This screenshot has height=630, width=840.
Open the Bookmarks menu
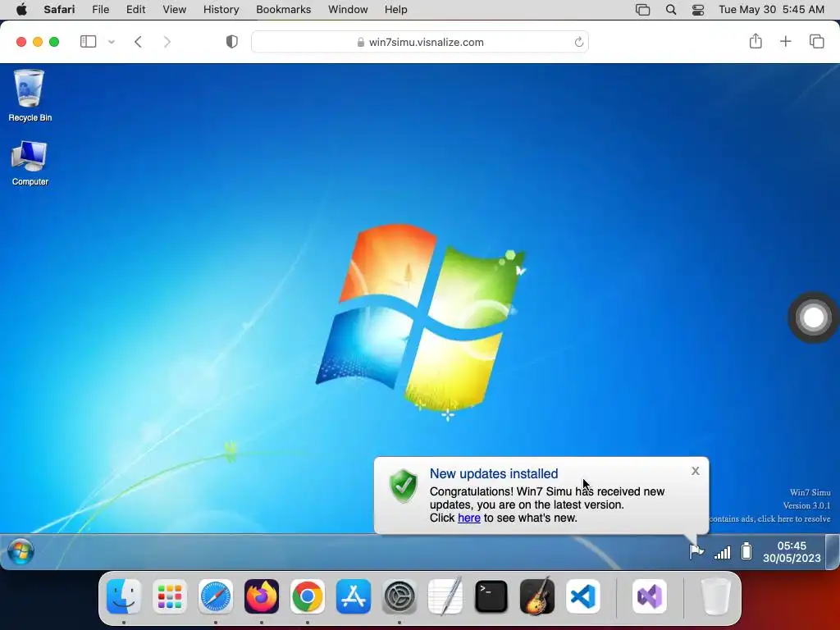pos(283,10)
